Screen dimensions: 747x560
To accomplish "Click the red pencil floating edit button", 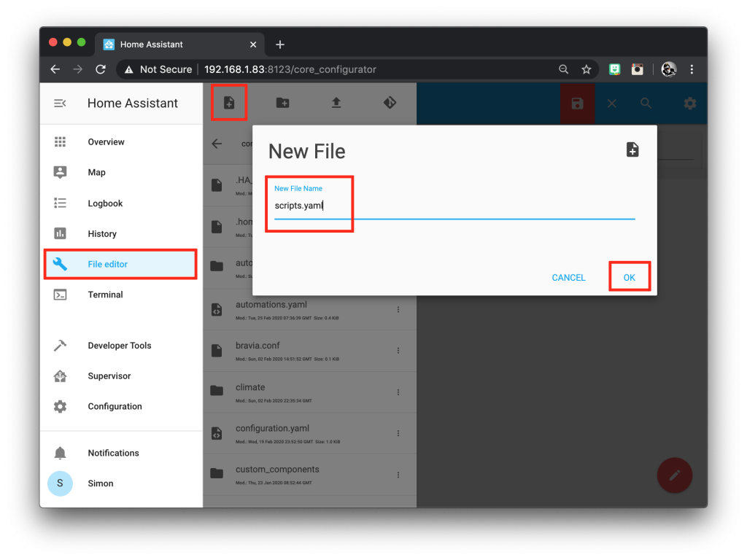I will [x=675, y=475].
